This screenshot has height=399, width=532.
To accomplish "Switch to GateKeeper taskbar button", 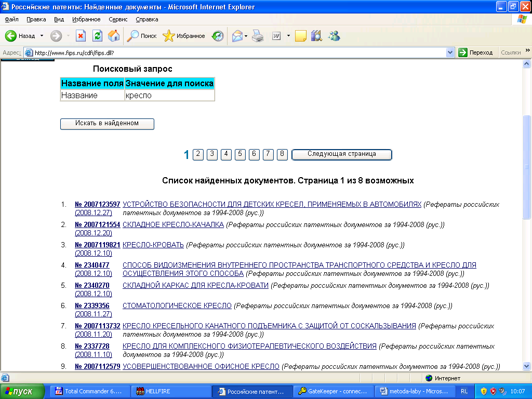I will (x=333, y=391).
